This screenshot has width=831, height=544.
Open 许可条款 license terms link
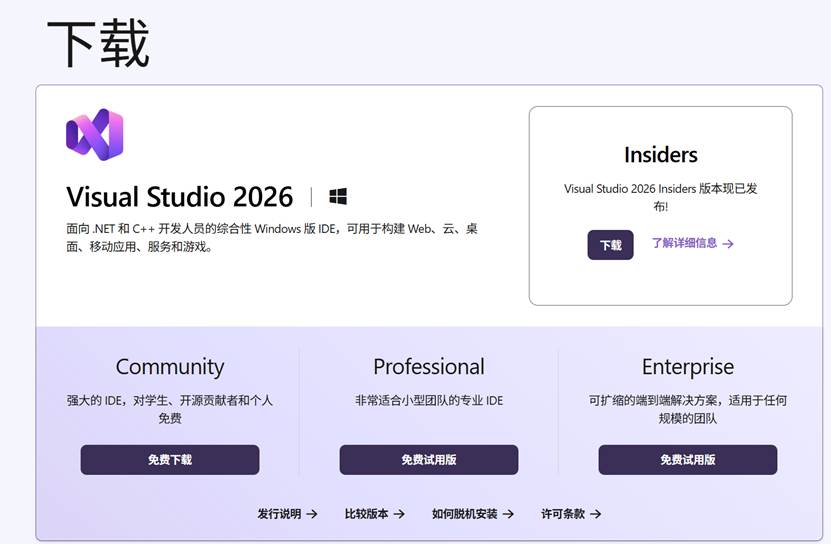(x=571, y=514)
